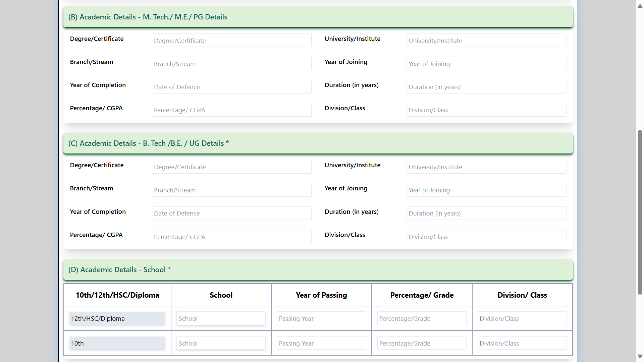Viewport: 644px width, 362px height.
Task: Click the Percentage/CGPA field in UG Details
Action: [x=231, y=236]
